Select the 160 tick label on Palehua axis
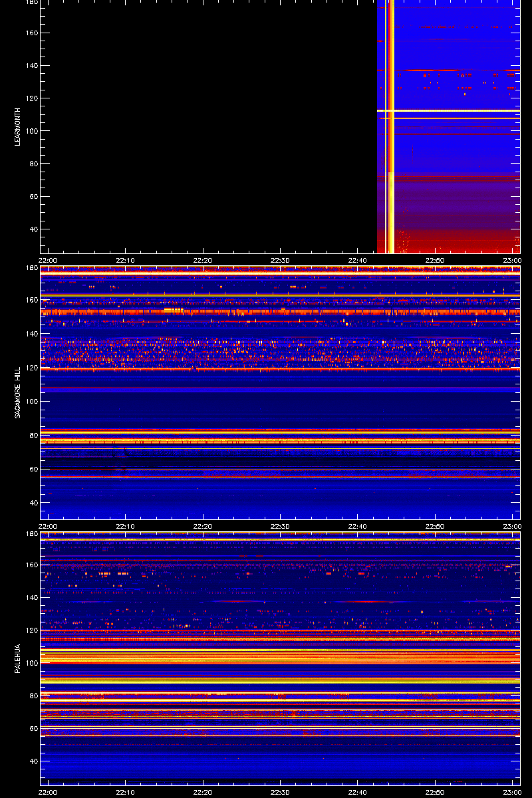The width and height of the screenshot is (532, 798). pos(32,565)
